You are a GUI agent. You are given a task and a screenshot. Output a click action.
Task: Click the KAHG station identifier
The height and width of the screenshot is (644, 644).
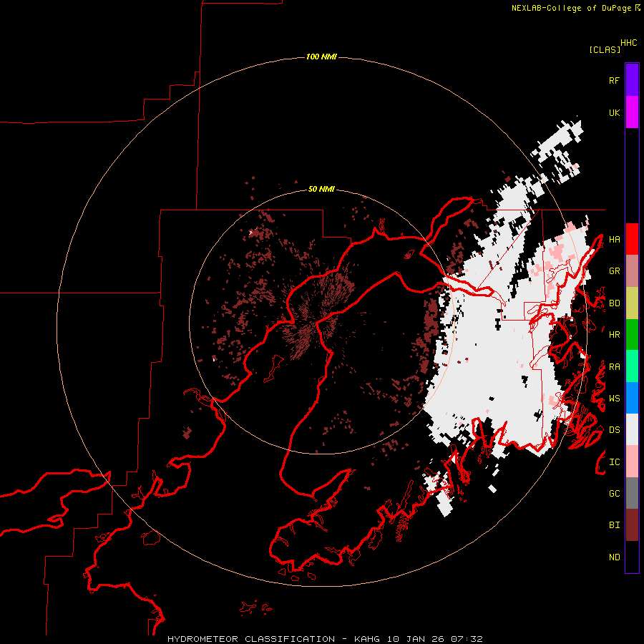(x=366, y=639)
